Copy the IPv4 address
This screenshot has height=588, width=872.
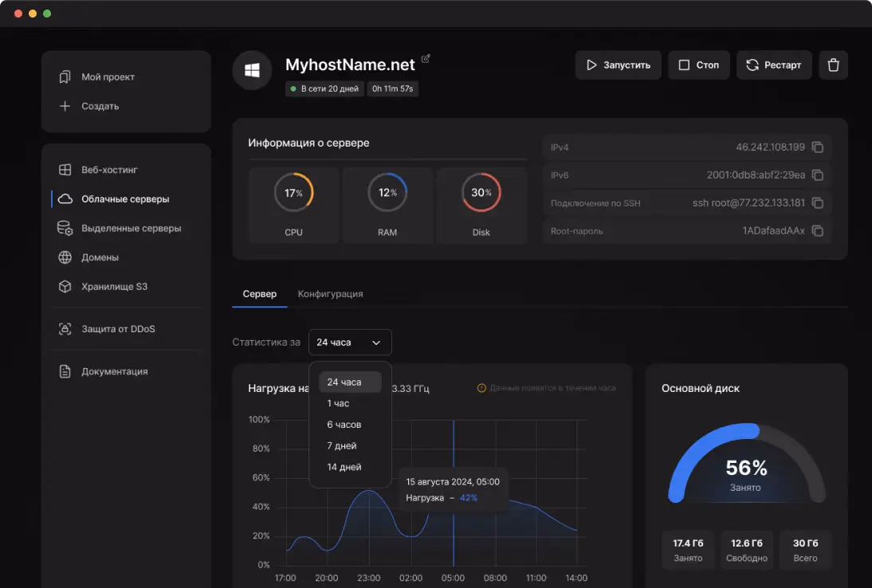817,147
